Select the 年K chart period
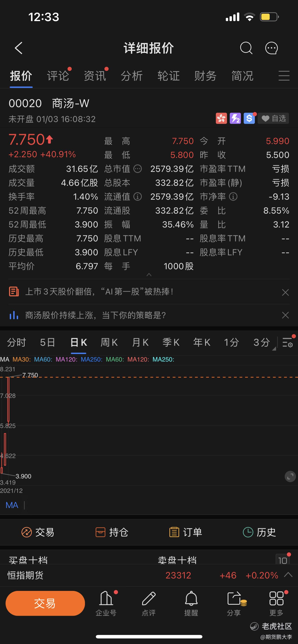 [202, 342]
